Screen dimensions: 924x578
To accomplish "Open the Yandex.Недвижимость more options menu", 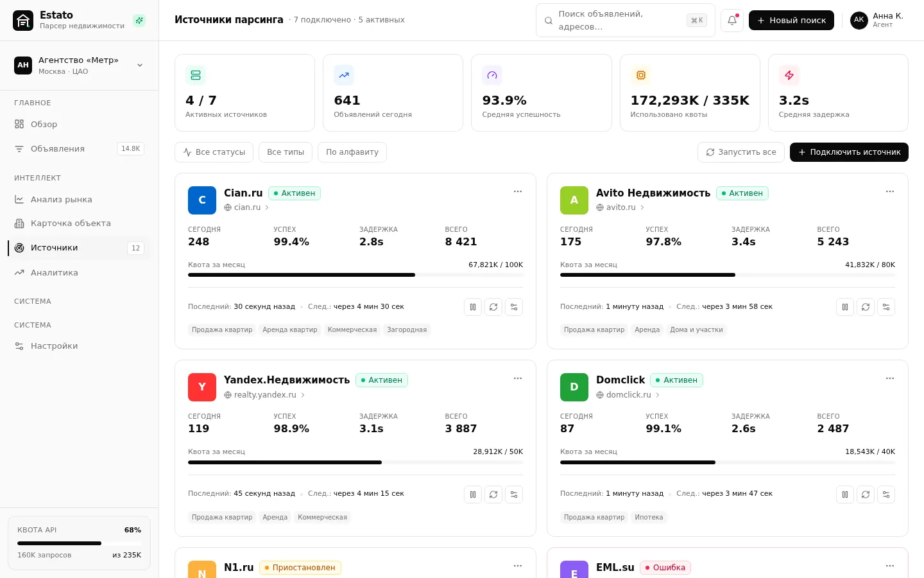I will click(x=518, y=378).
